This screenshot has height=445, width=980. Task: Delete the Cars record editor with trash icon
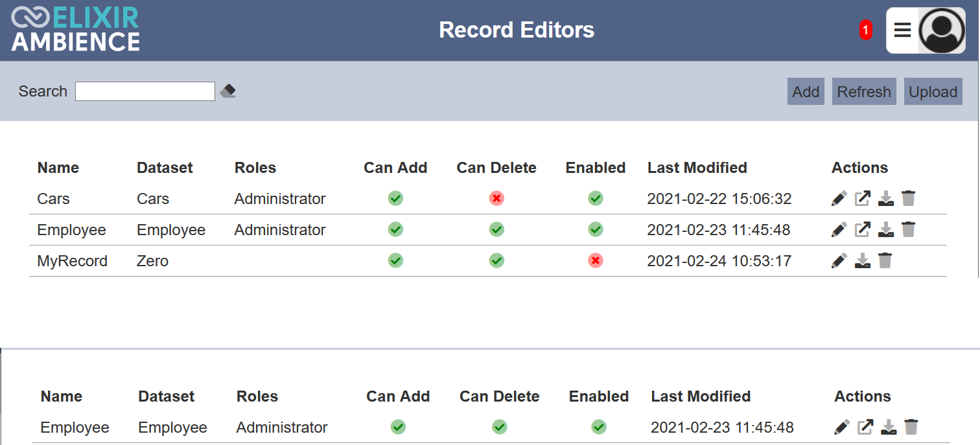pos(908,198)
